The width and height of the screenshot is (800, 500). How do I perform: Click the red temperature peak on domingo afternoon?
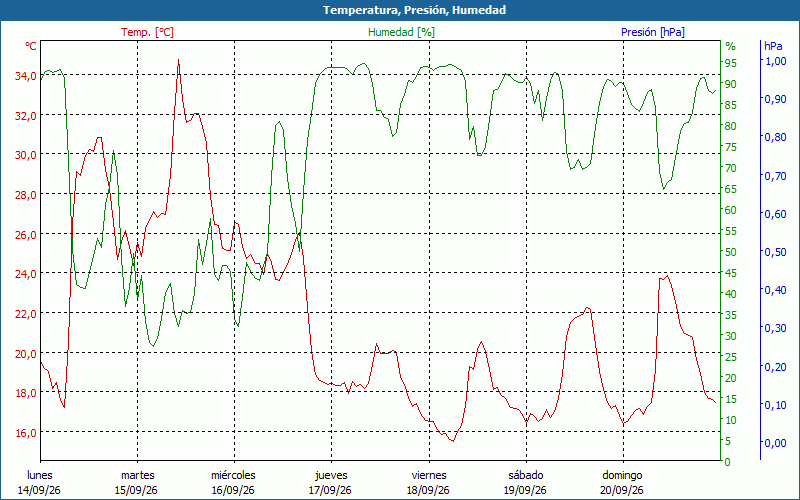[x=667, y=276]
